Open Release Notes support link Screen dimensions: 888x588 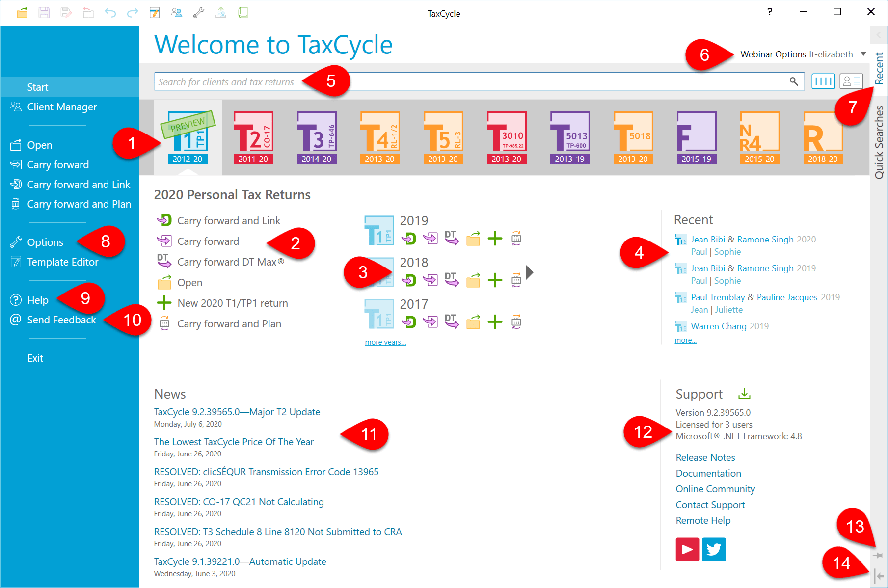(705, 457)
